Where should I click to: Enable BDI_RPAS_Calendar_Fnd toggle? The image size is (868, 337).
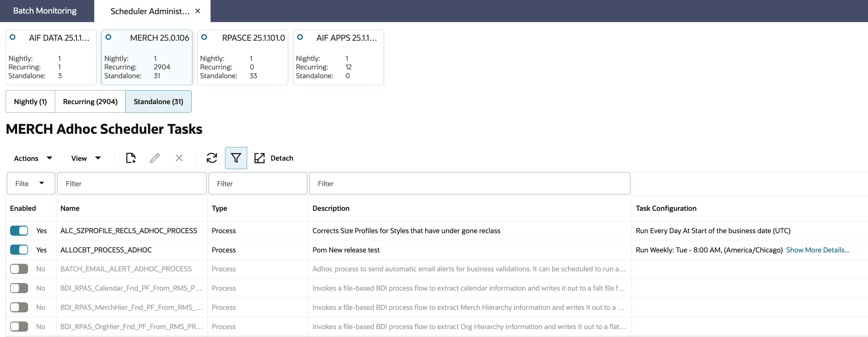[19, 288]
